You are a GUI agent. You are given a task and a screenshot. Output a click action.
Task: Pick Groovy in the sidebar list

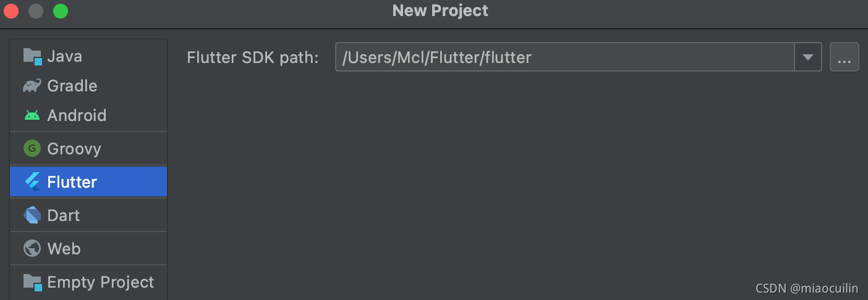pyautogui.click(x=74, y=149)
